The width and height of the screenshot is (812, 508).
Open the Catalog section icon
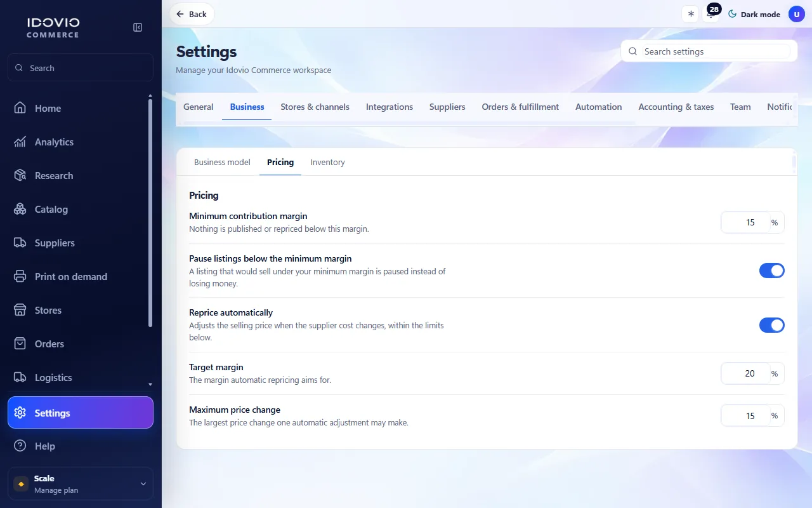pyautogui.click(x=20, y=209)
